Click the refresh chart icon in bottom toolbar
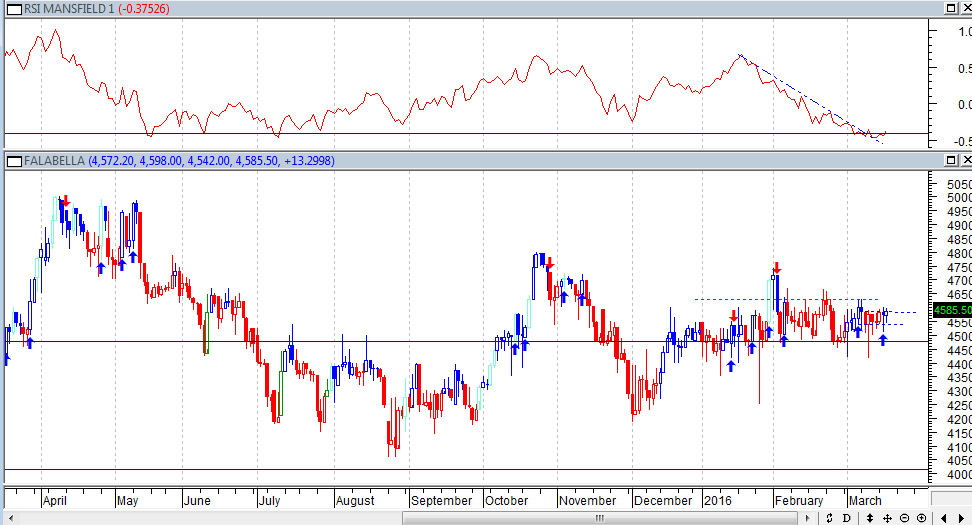The image size is (972, 525). pyautogui.click(x=829, y=518)
